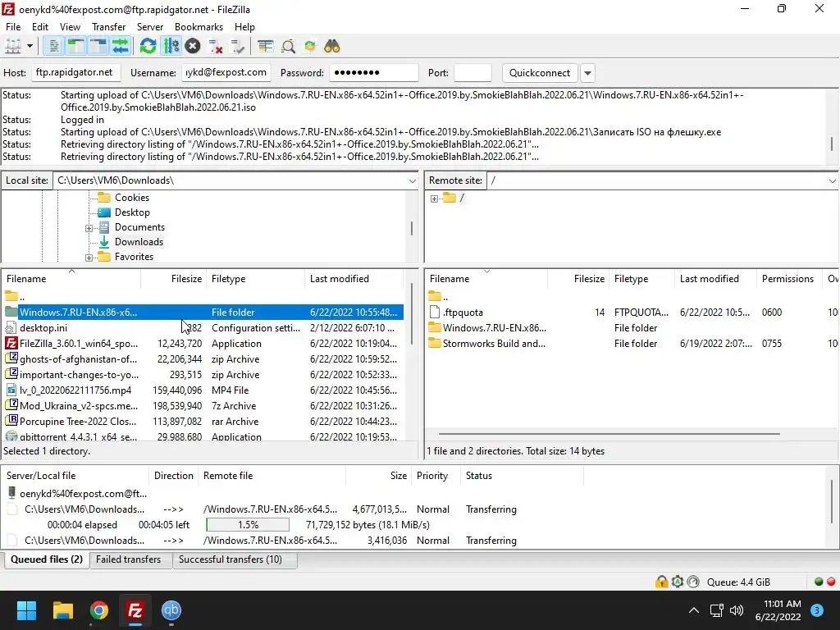
Task: Toggle the message log display
Action: click(x=53, y=47)
